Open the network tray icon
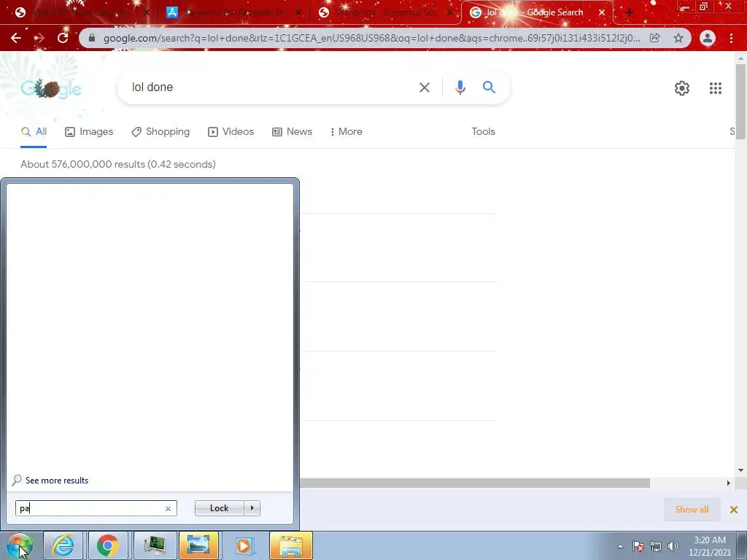 click(656, 546)
